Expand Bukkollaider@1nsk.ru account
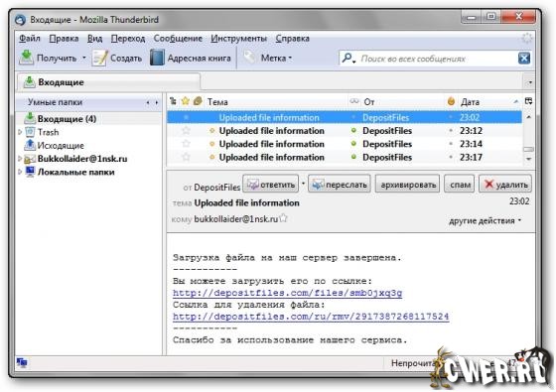 coord(20,159)
